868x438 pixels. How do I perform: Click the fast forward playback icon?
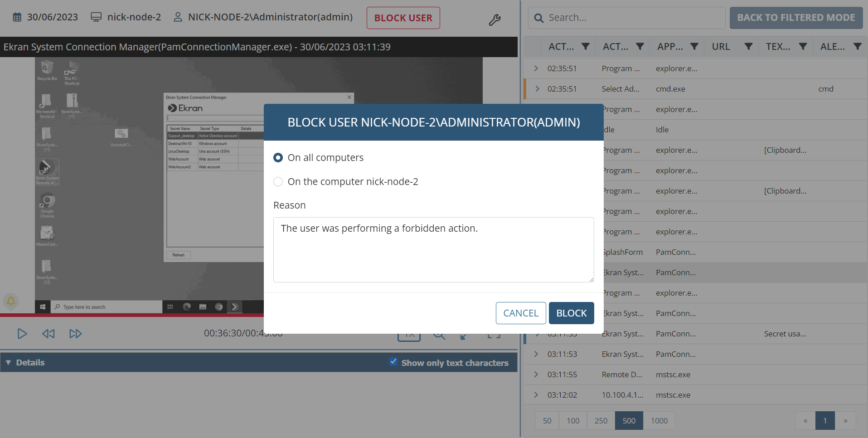tap(75, 334)
